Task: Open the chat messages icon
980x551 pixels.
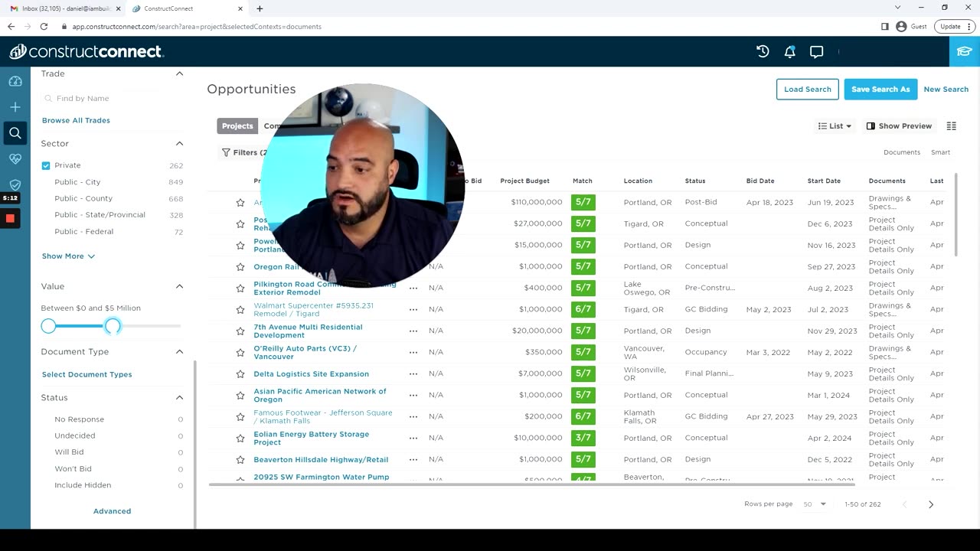Action: tap(816, 52)
